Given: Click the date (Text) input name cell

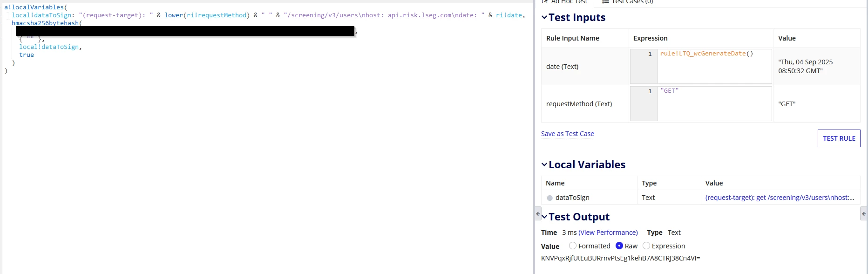Looking at the screenshot, I should (x=585, y=67).
